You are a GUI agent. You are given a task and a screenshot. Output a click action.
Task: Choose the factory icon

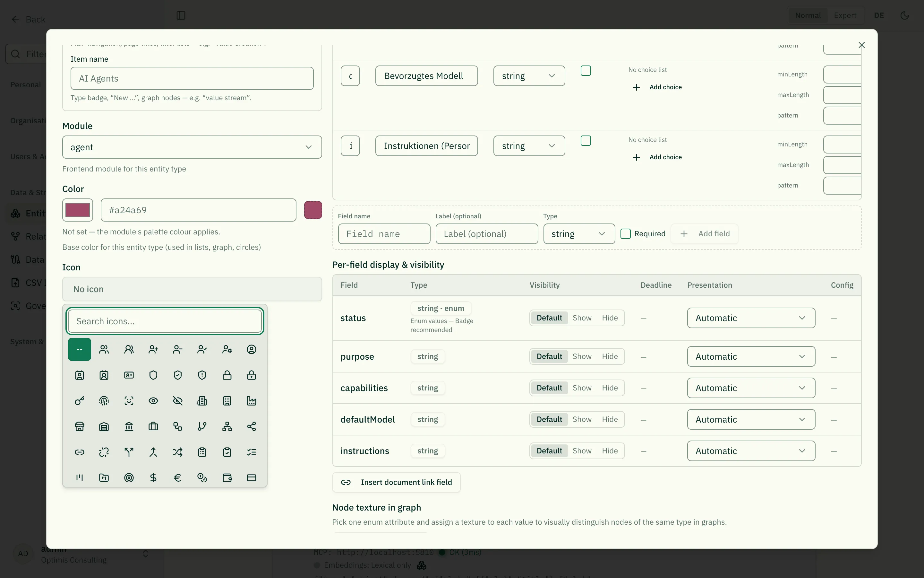[x=251, y=400]
